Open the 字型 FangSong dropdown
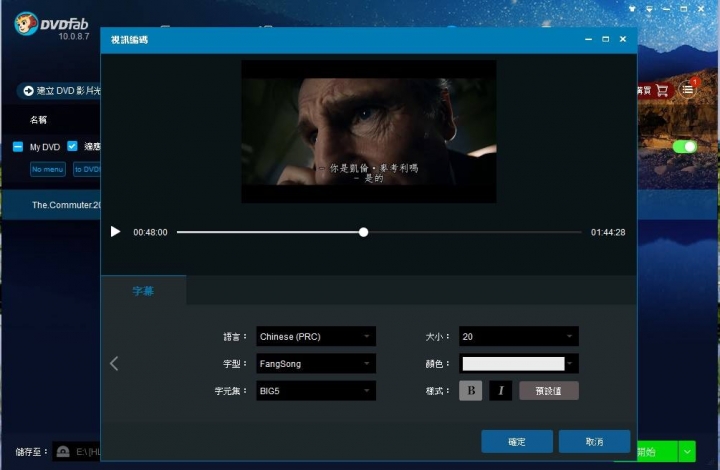This screenshot has width=720, height=470. [x=316, y=364]
